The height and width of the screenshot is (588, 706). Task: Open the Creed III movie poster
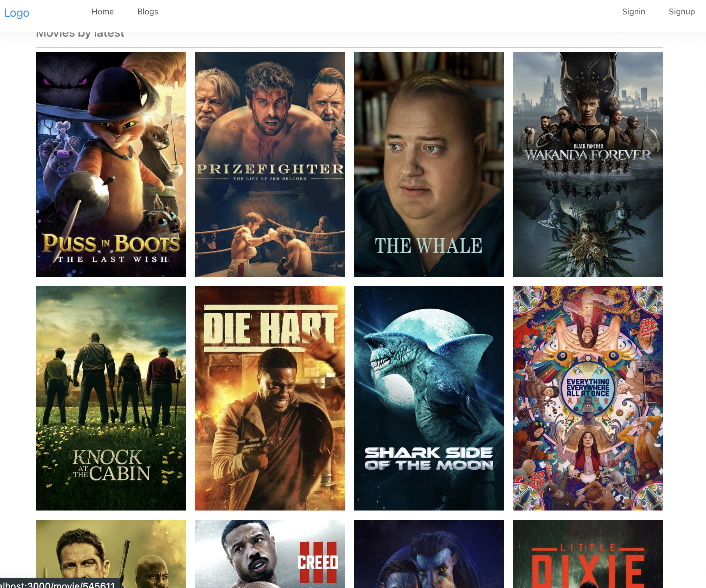[x=270, y=554]
